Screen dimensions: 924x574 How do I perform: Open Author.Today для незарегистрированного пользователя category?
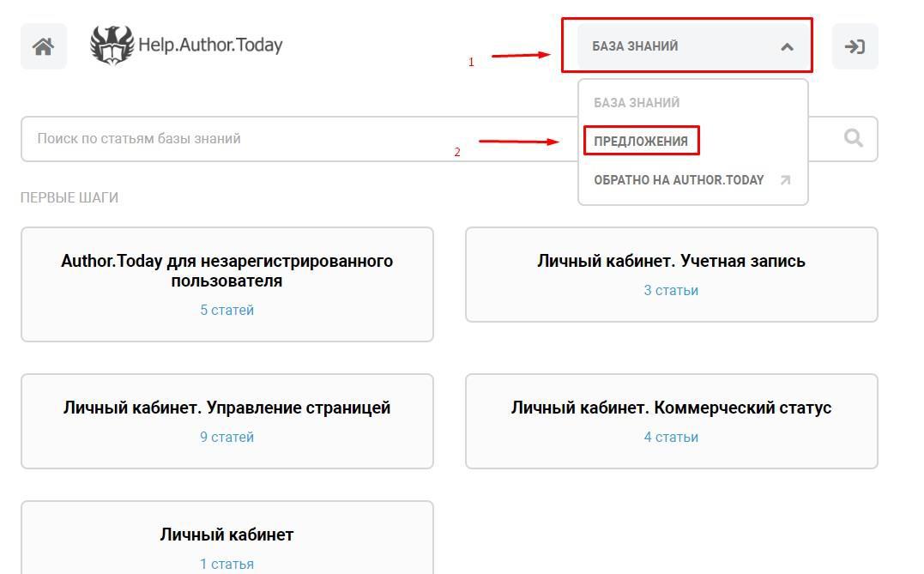tap(227, 270)
